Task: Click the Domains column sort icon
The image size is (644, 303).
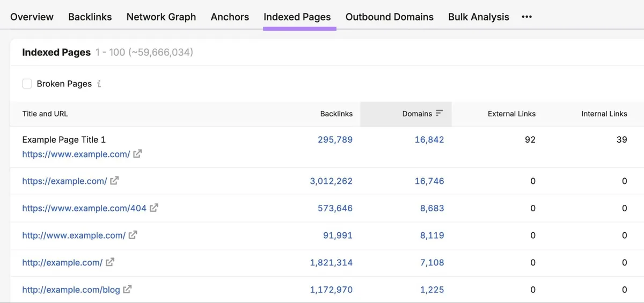Action: [440, 113]
